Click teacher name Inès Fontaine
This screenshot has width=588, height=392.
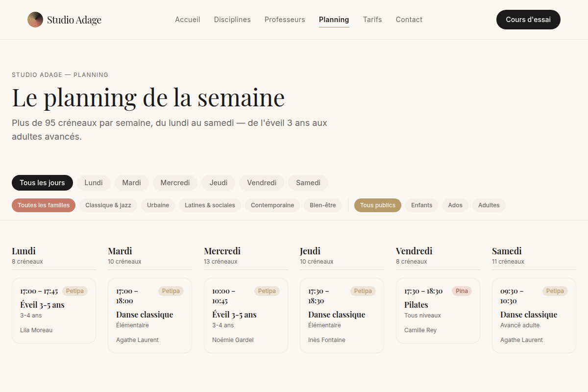pyautogui.click(x=327, y=340)
